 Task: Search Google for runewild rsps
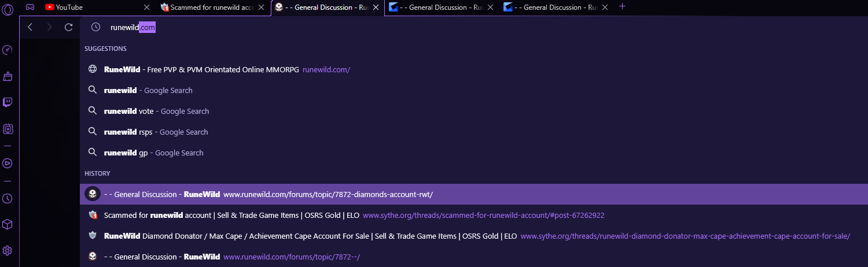pyautogui.click(x=473, y=132)
